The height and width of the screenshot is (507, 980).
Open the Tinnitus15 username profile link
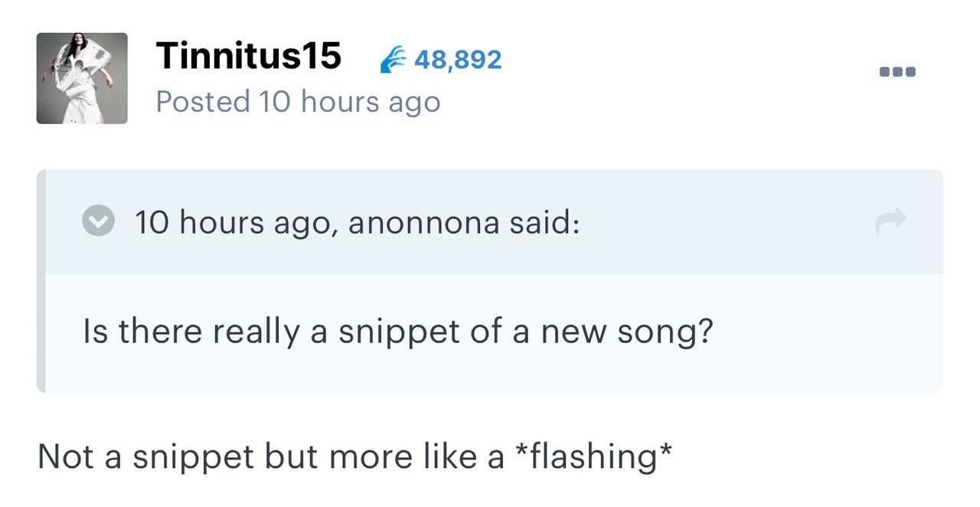pos(248,56)
